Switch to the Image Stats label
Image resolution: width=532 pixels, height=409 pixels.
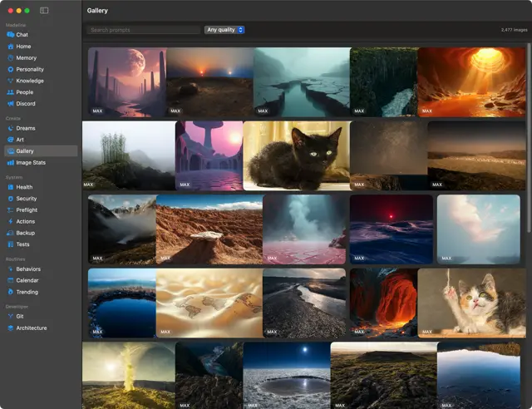coord(31,163)
